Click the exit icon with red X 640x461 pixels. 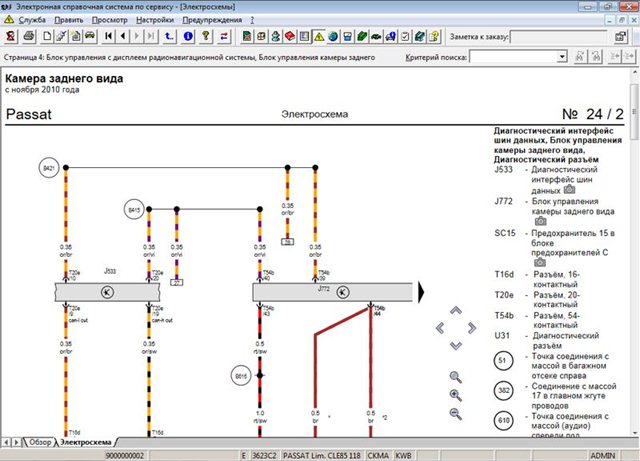click(x=11, y=36)
